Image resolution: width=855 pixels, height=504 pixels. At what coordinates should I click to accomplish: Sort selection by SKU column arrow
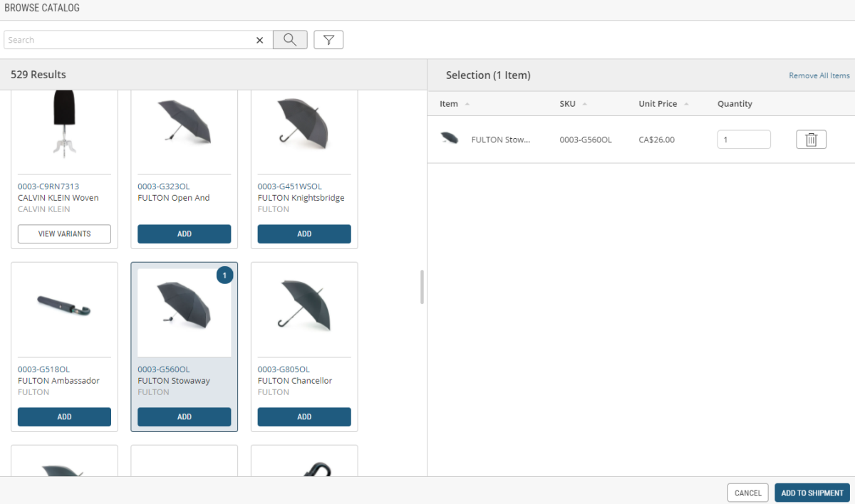(584, 104)
